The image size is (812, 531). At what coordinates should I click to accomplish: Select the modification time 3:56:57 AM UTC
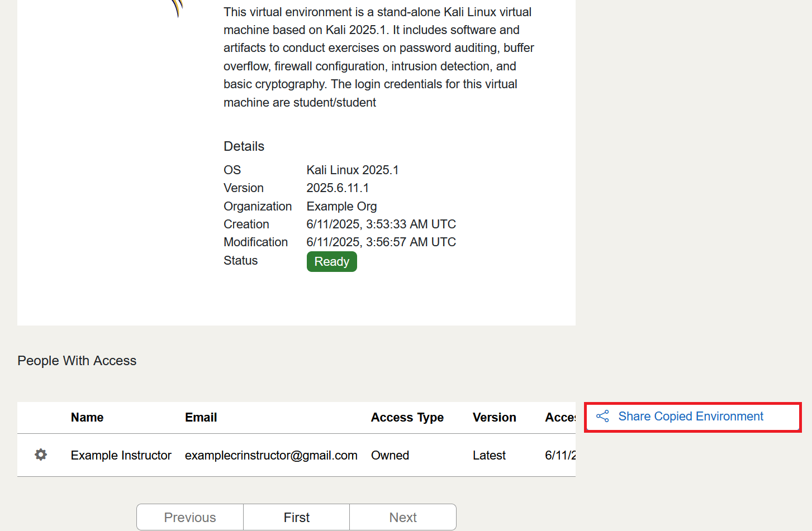pos(411,242)
